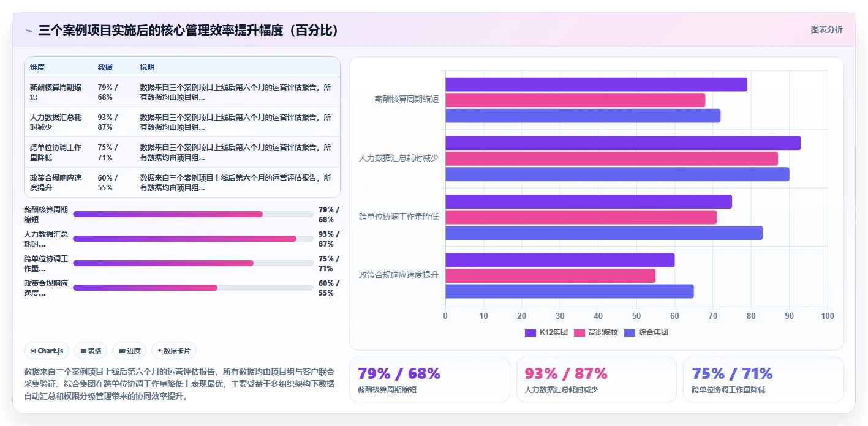Click the K12集团 bar for 跨单位协调工作量降低
This screenshot has height=426, width=868.
point(589,201)
